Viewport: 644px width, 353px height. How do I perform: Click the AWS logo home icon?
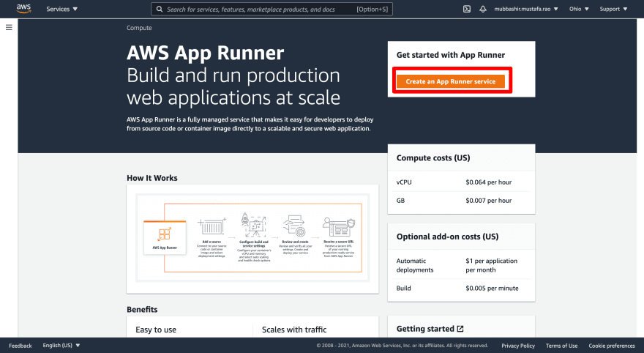click(24, 9)
